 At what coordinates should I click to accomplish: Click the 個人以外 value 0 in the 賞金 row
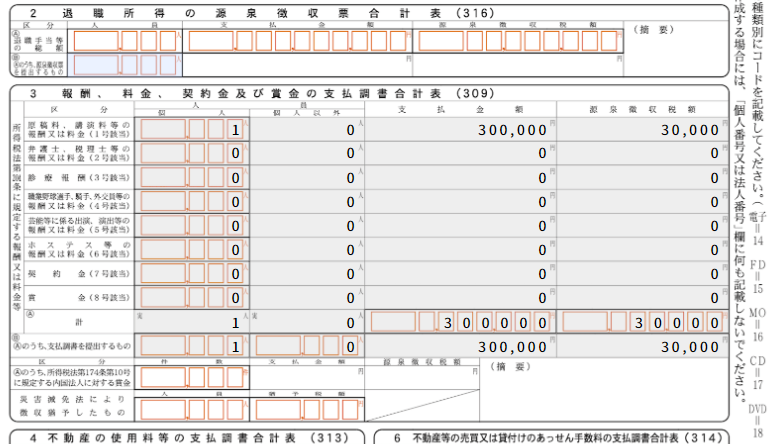click(x=350, y=298)
